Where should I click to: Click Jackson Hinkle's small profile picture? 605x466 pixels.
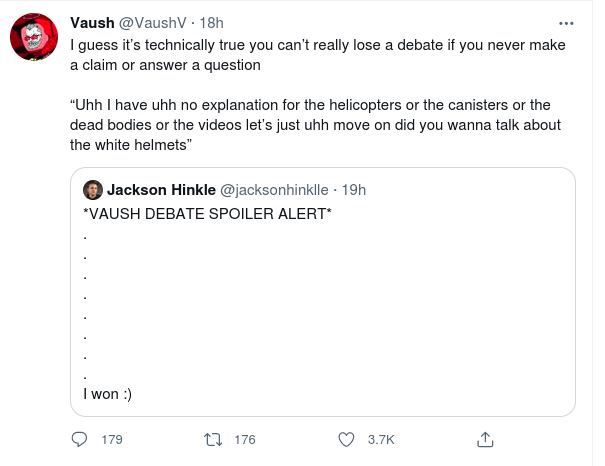[92, 190]
